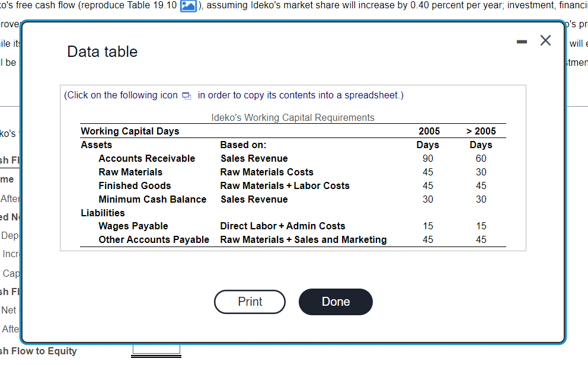
Task: Click Done to dismiss the table
Action: [335, 302]
